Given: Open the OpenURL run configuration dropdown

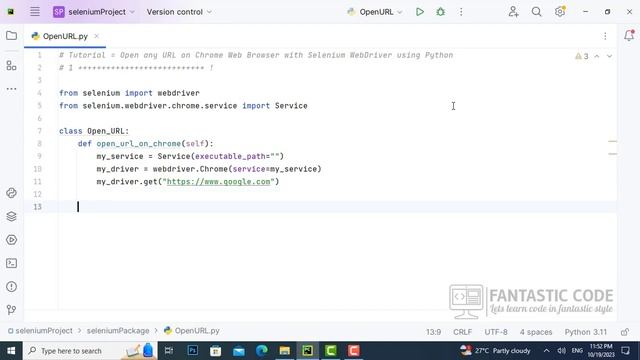Looking at the screenshot, I should pos(375,12).
